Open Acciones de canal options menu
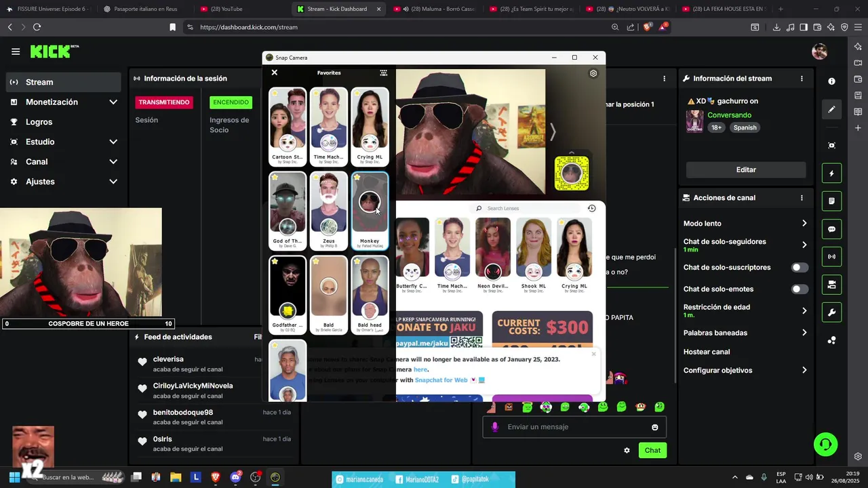Screen dimensions: 868x488 802,198
